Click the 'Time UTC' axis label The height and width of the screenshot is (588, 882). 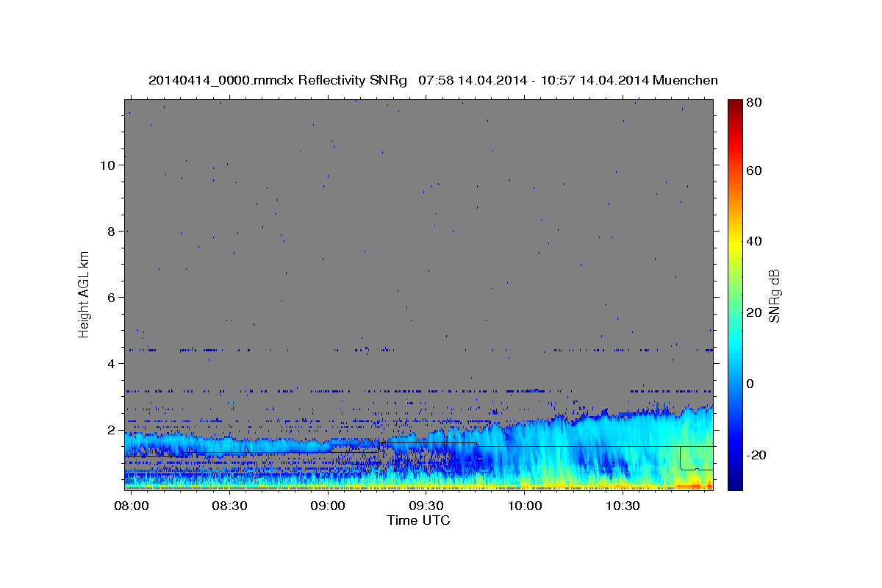coord(418,520)
